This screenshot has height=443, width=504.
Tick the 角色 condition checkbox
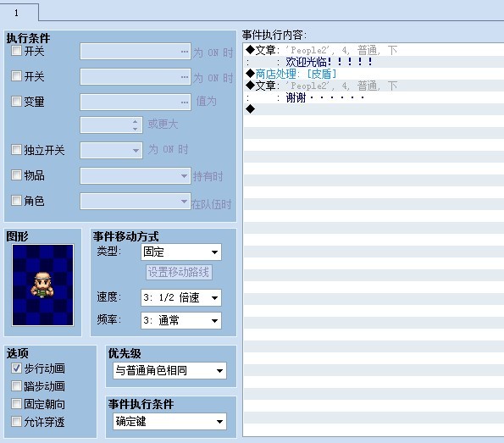16,201
